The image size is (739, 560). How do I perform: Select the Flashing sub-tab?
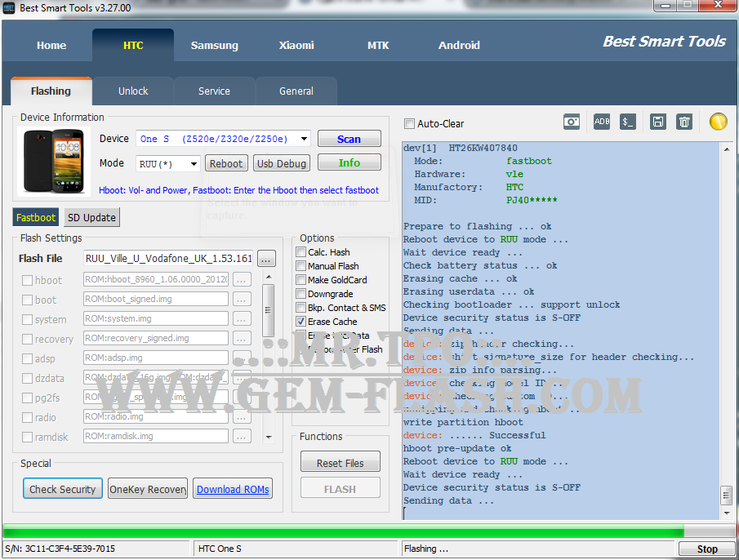coord(51,91)
